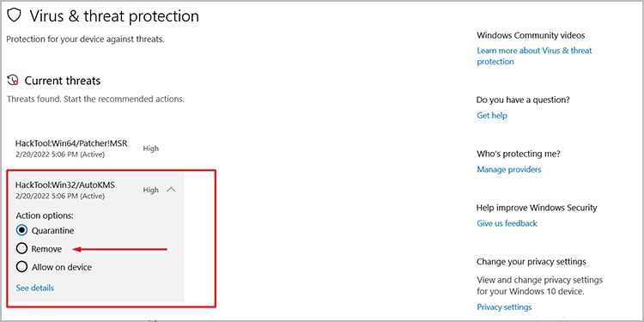Select Allow on device option
This screenshot has height=322, width=644.
click(x=21, y=267)
